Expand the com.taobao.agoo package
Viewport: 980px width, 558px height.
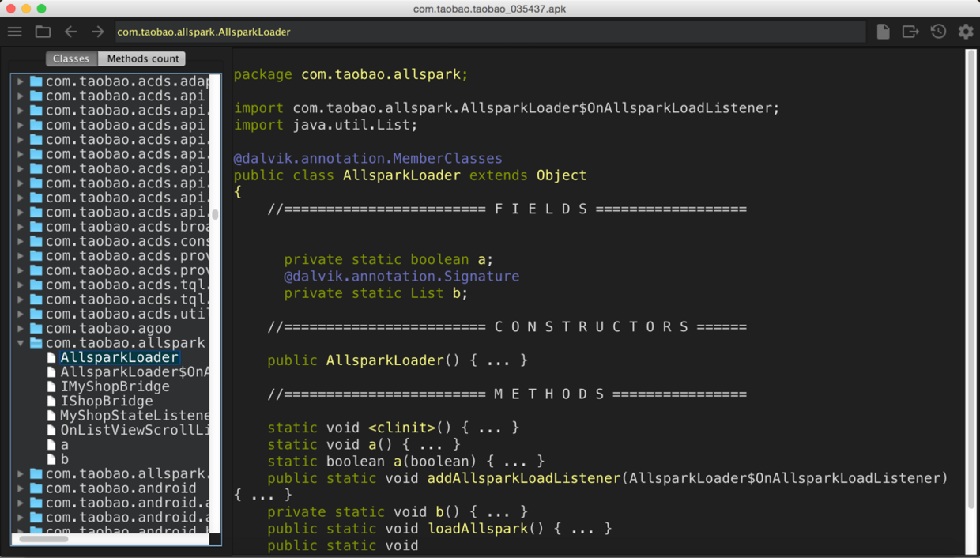coord(21,328)
